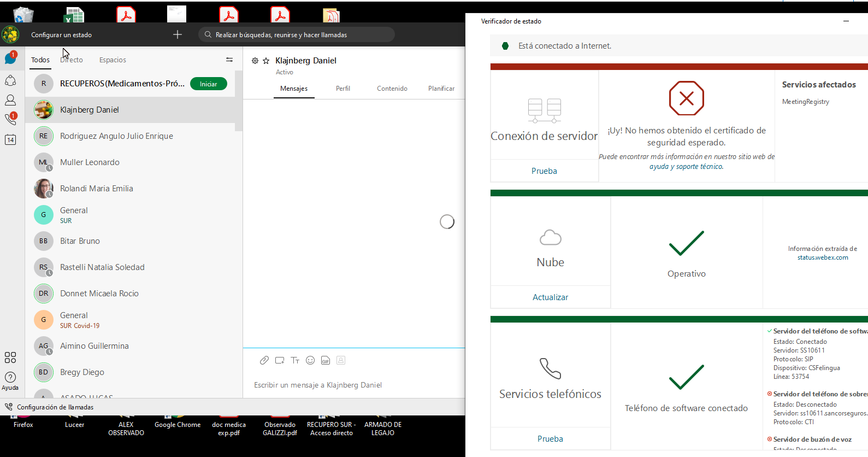Click the Conexión de servidor icon

(545, 110)
